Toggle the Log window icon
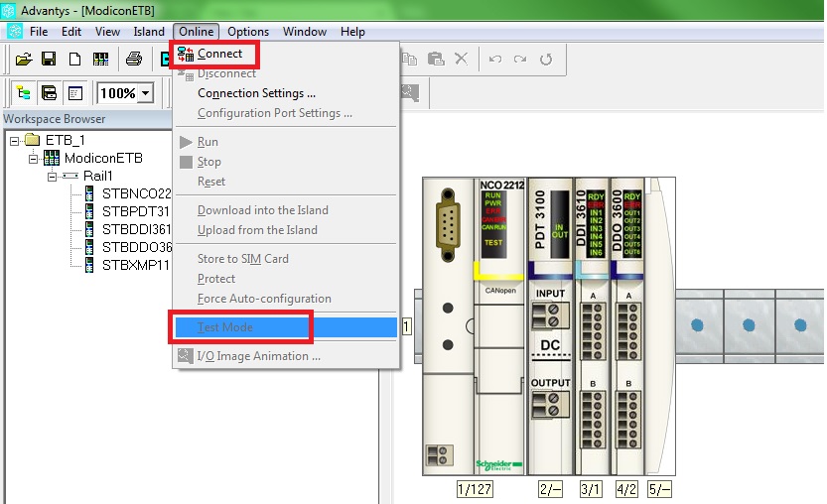This screenshot has width=827, height=504. [x=74, y=94]
